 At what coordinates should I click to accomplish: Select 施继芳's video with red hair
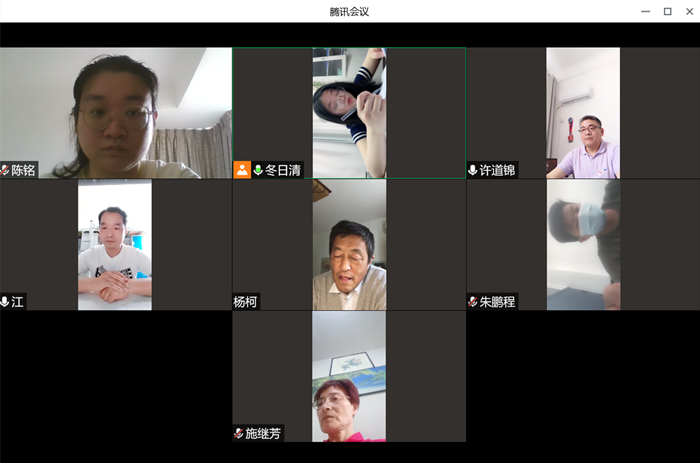pyautogui.click(x=349, y=376)
